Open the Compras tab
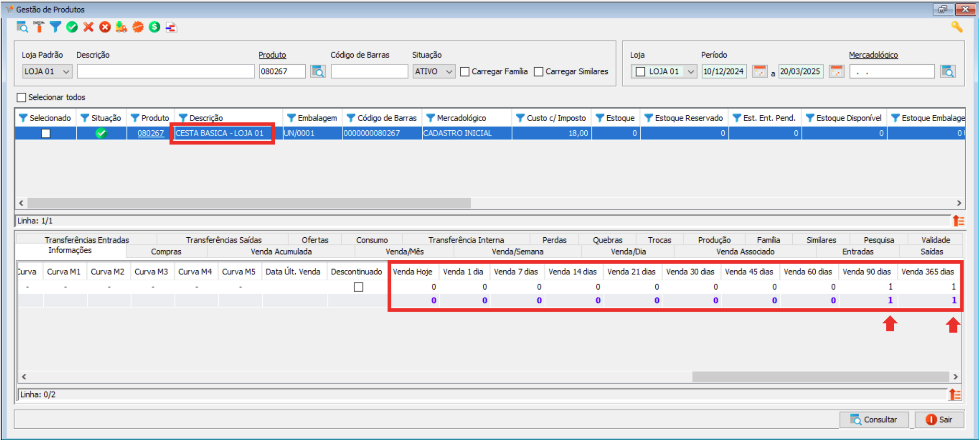 166,252
